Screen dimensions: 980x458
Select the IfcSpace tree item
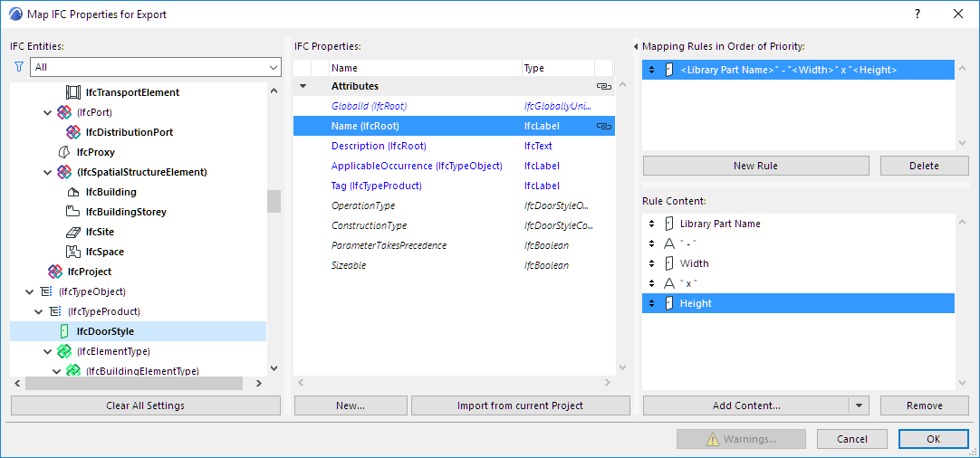(x=104, y=252)
